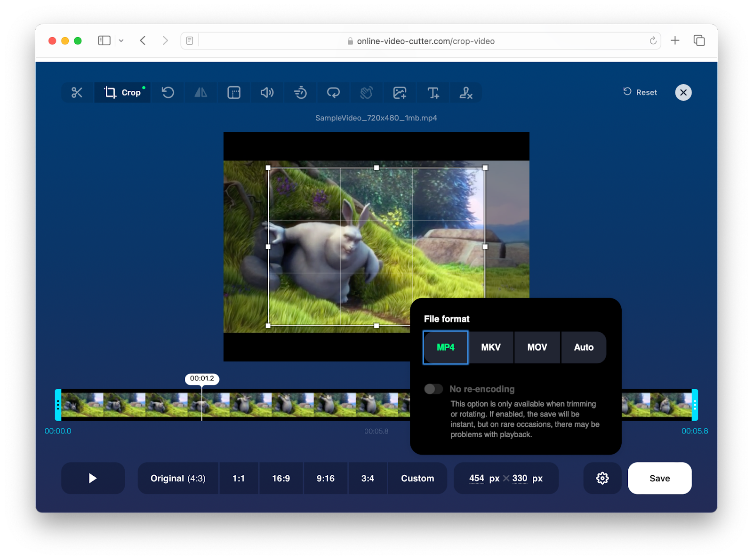Open the Volume tool

pos(267,93)
